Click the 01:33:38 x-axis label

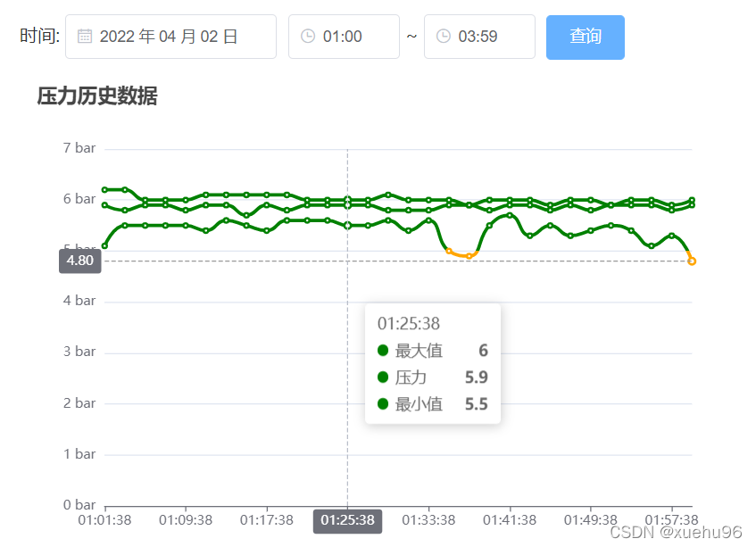click(428, 520)
